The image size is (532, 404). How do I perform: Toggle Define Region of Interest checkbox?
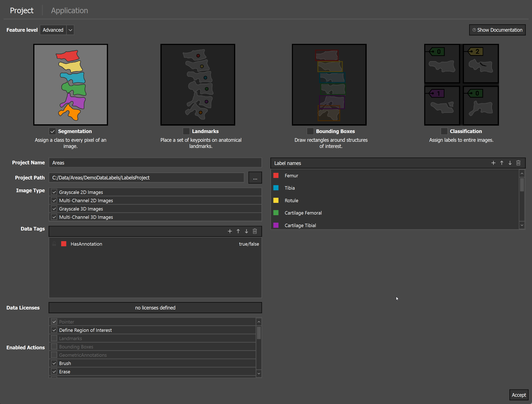click(x=54, y=330)
